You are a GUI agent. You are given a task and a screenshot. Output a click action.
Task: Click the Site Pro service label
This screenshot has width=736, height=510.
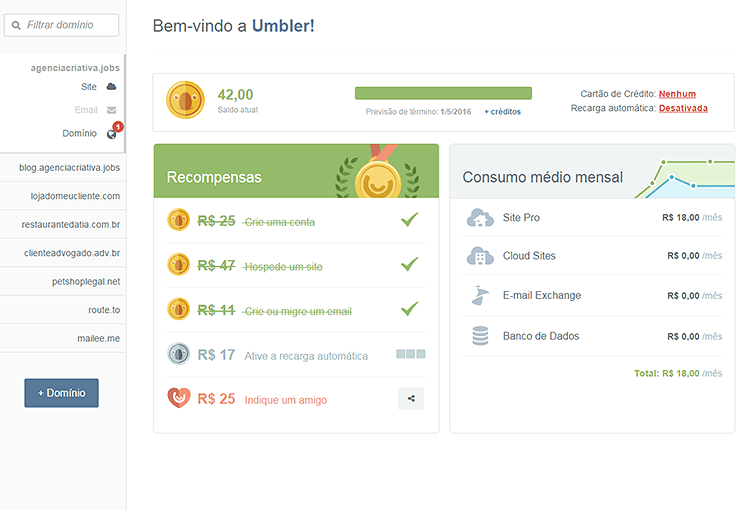point(521,218)
